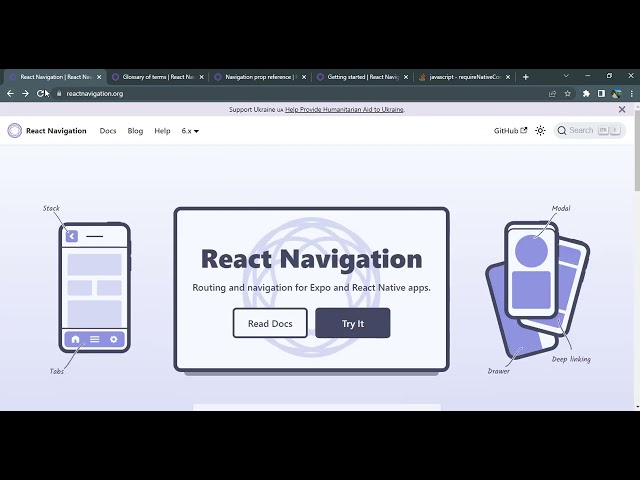640x480 pixels.
Task: Click the Read Docs button
Action: 270,323
